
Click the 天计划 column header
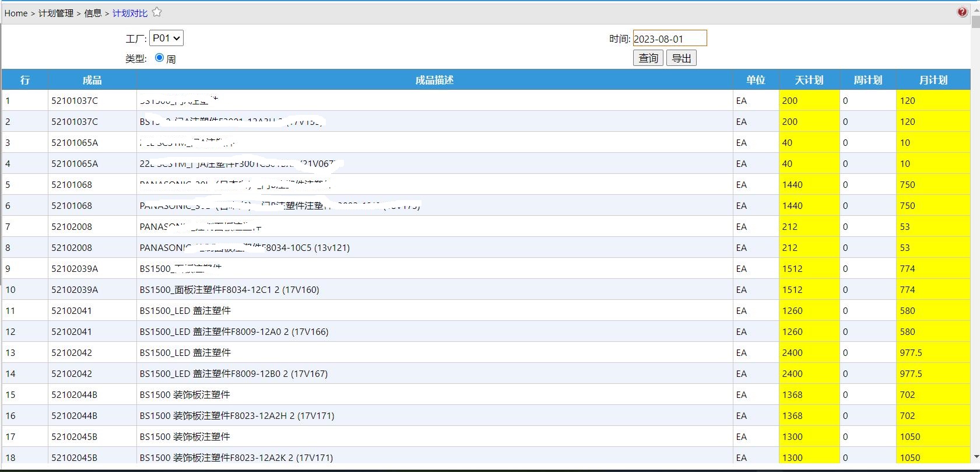(x=809, y=80)
